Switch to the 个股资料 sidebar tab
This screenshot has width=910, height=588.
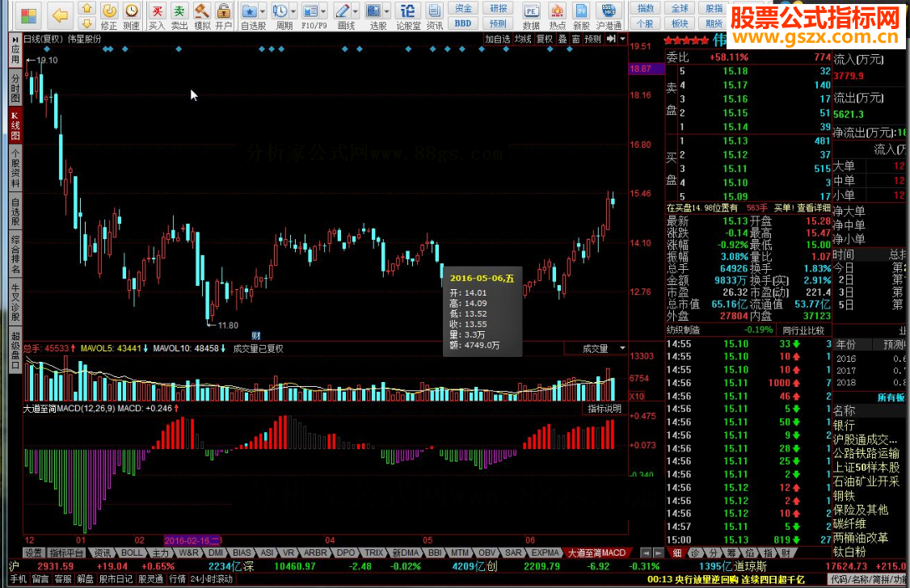(15, 169)
